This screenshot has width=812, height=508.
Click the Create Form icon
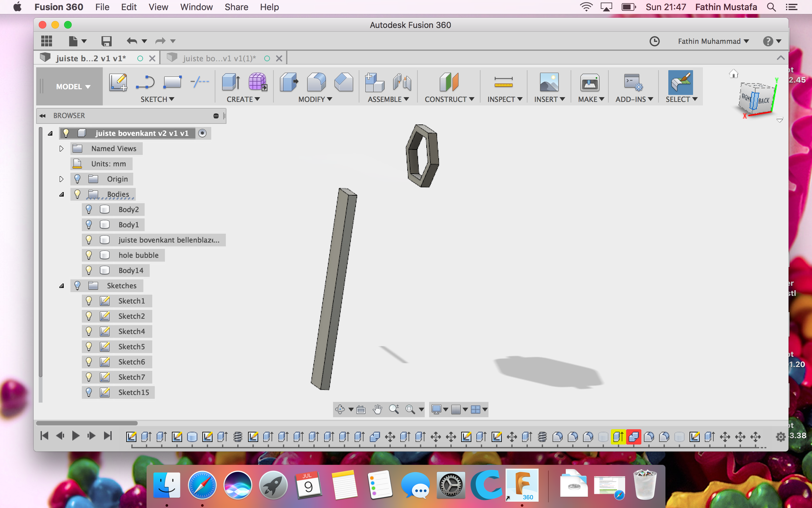tap(257, 82)
